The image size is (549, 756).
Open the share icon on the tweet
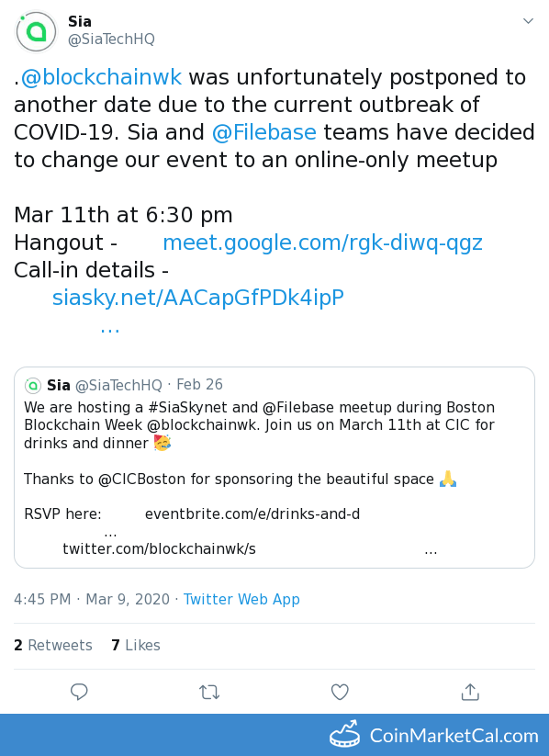pos(470,692)
